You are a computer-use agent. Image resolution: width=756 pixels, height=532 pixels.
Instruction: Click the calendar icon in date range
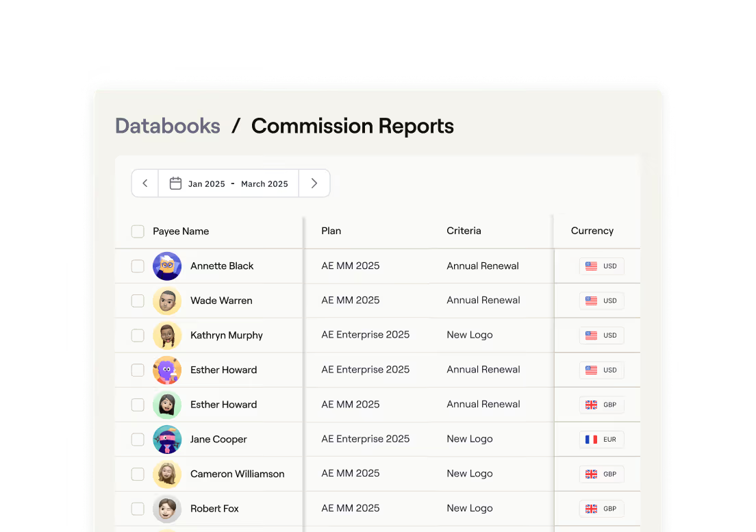(175, 183)
